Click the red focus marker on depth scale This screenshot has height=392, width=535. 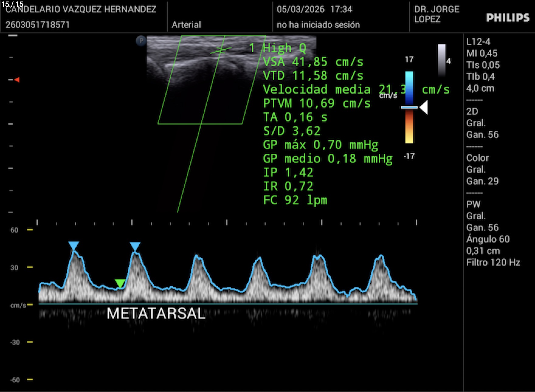point(17,80)
